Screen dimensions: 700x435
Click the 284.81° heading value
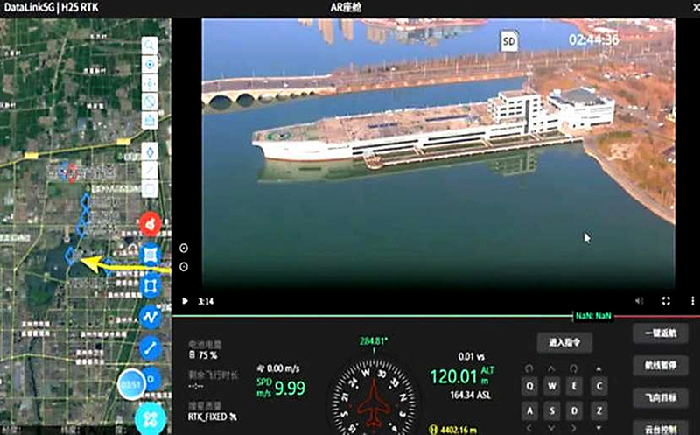coord(374,342)
